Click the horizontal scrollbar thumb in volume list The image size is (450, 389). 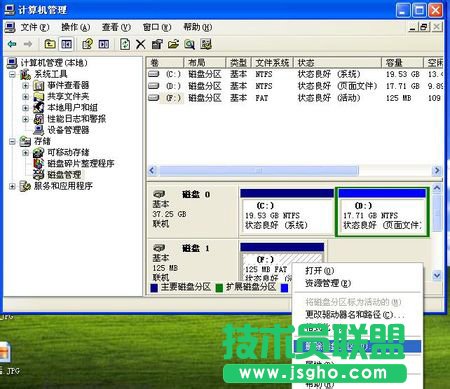coord(259,171)
